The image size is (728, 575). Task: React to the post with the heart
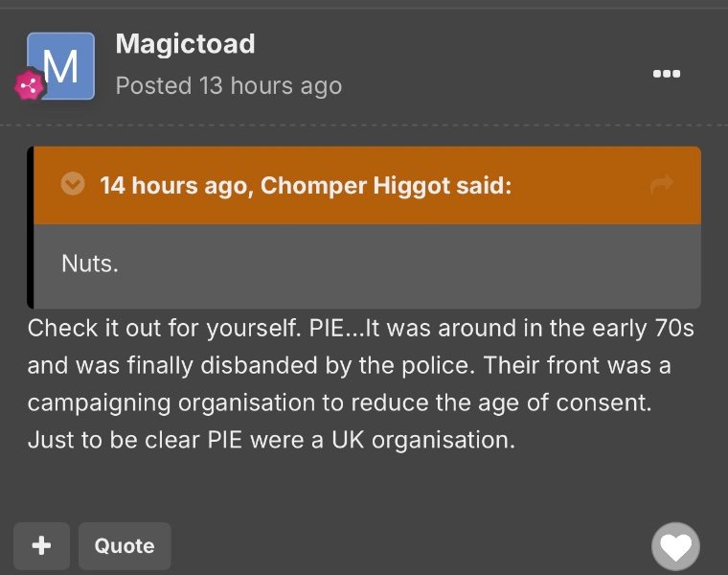coord(675,547)
